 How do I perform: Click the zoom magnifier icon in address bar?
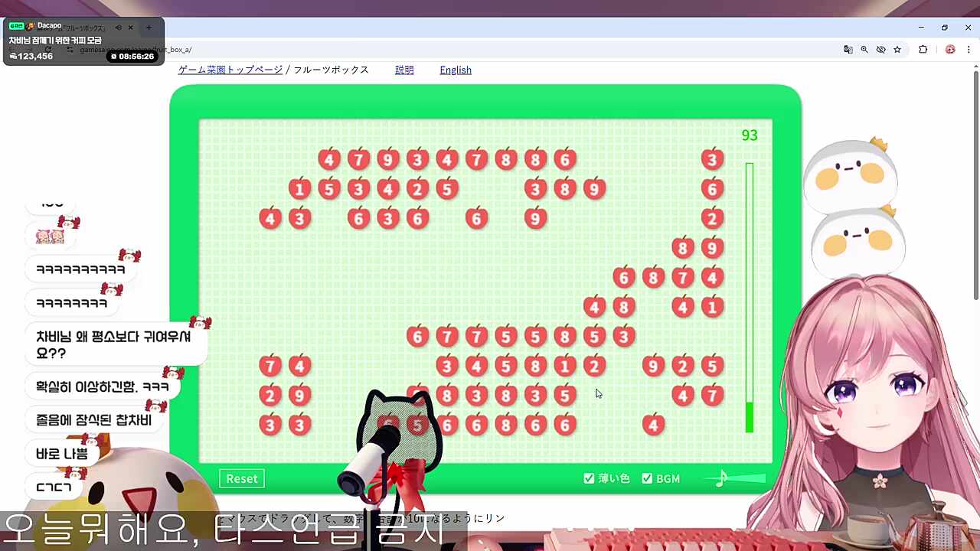click(864, 50)
